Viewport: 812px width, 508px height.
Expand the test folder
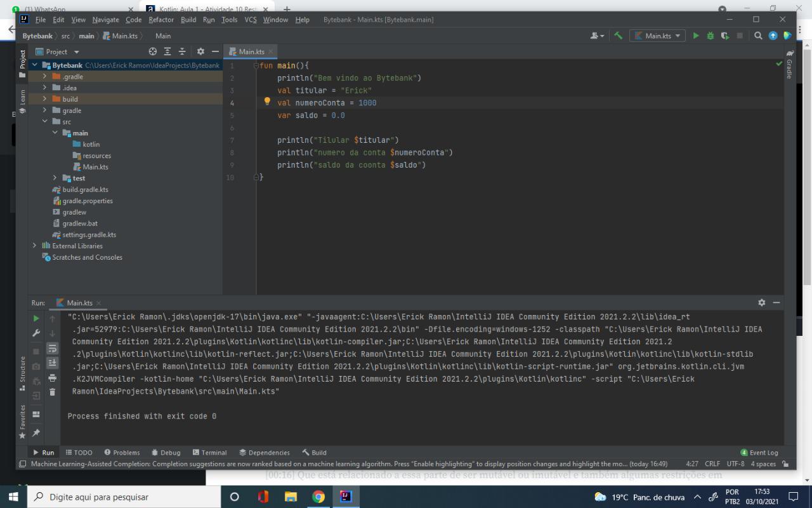click(55, 178)
